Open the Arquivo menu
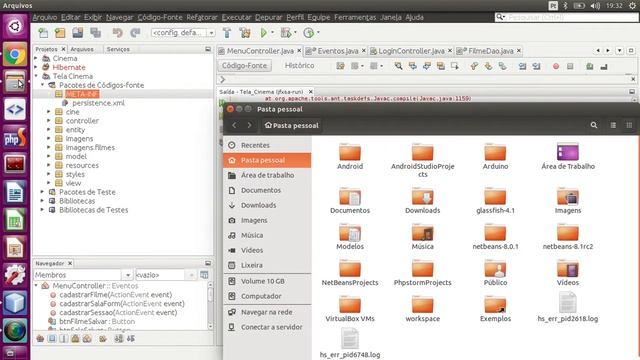640x360 pixels. [x=45, y=17]
